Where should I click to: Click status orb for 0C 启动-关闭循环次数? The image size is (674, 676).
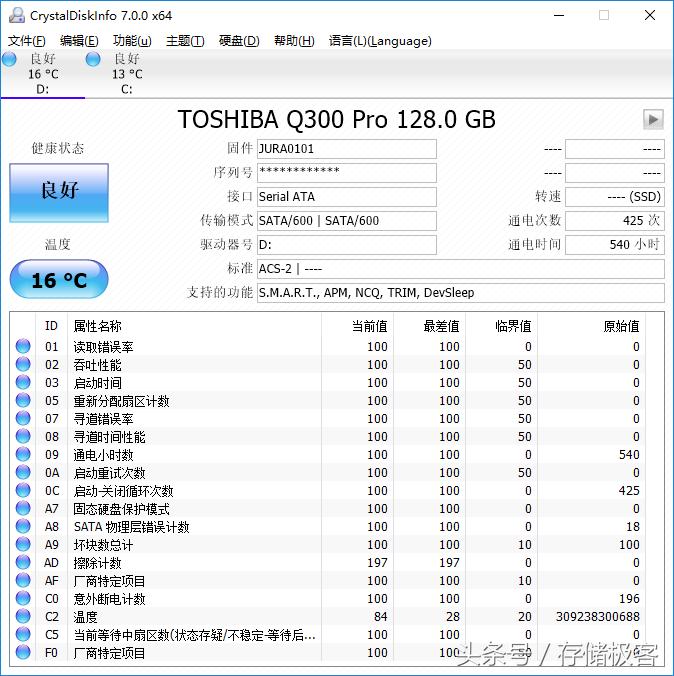click(x=23, y=490)
